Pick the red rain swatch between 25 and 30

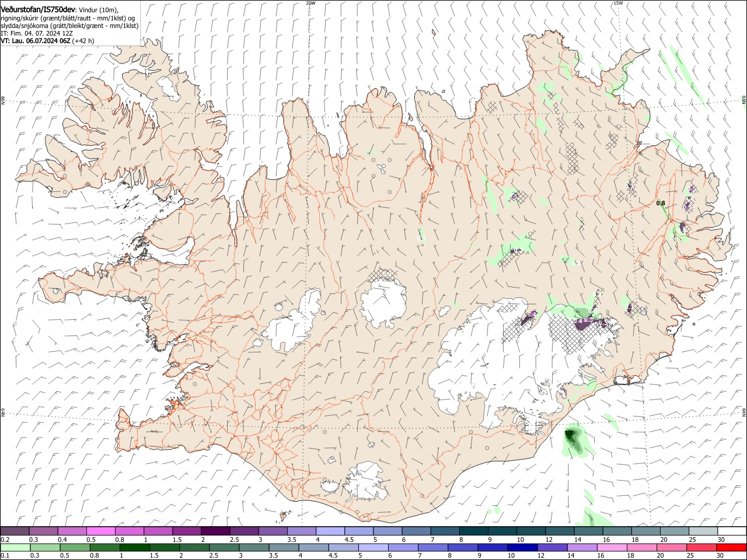tap(701, 547)
